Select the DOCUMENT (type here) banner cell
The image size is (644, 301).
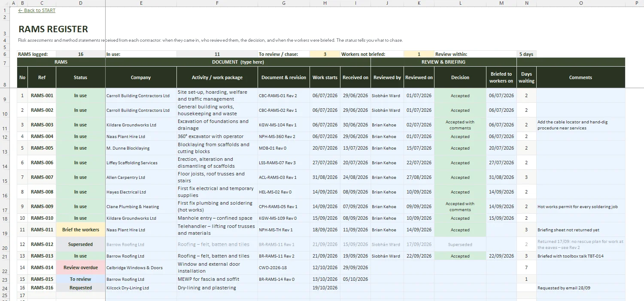238,62
